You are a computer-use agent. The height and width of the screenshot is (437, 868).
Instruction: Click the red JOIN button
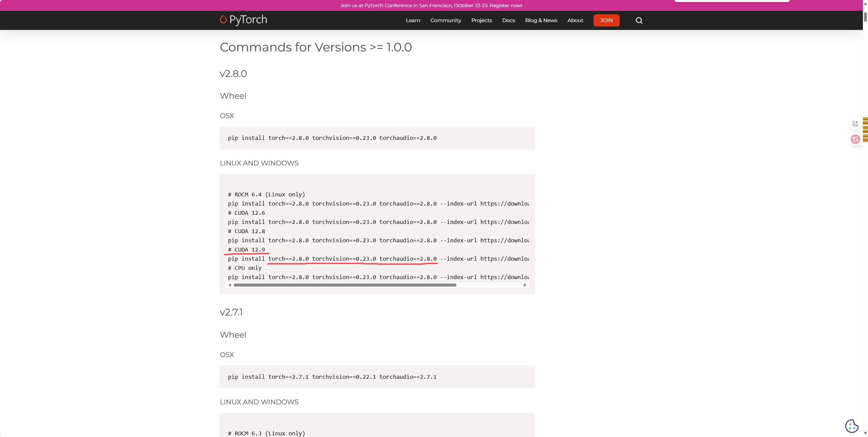[606, 20]
